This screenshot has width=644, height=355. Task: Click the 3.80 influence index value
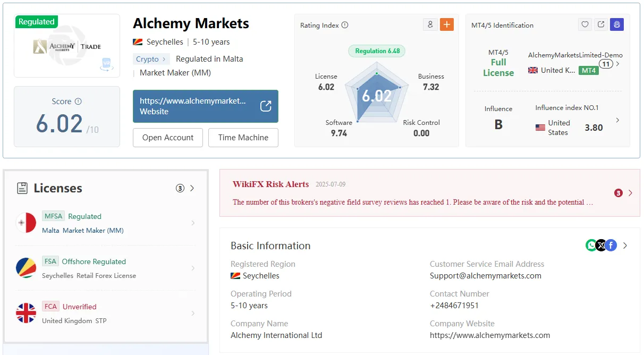(594, 128)
